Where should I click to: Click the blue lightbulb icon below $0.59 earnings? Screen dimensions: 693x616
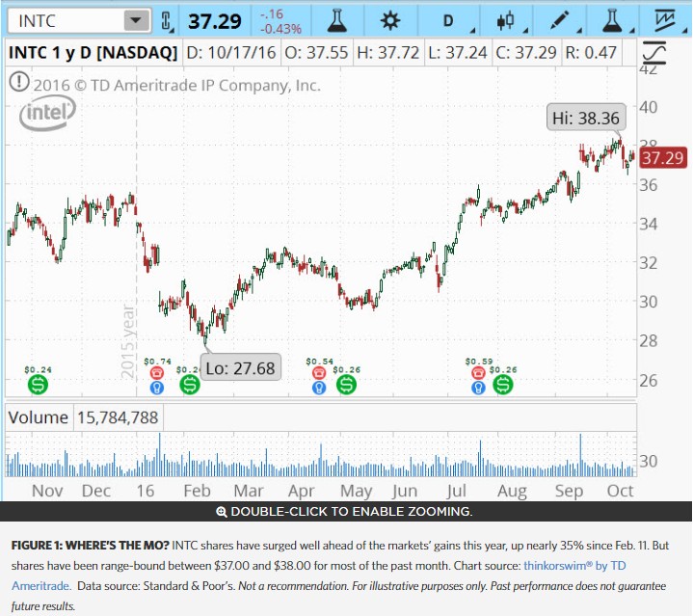pyautogui.click(x=478, y=388)
